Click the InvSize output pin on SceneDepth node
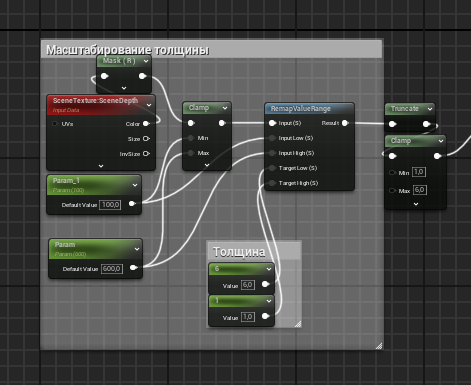 pyautogui.click(x=146, y=154)
